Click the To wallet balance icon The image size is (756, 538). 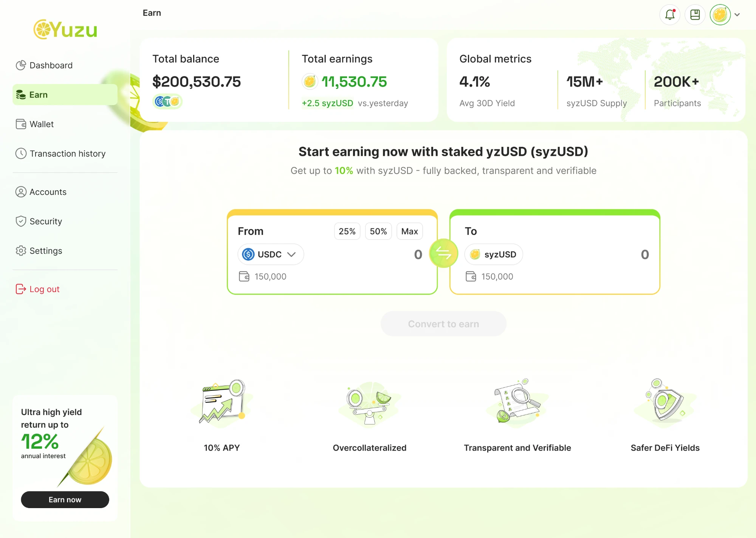[471, 277]
